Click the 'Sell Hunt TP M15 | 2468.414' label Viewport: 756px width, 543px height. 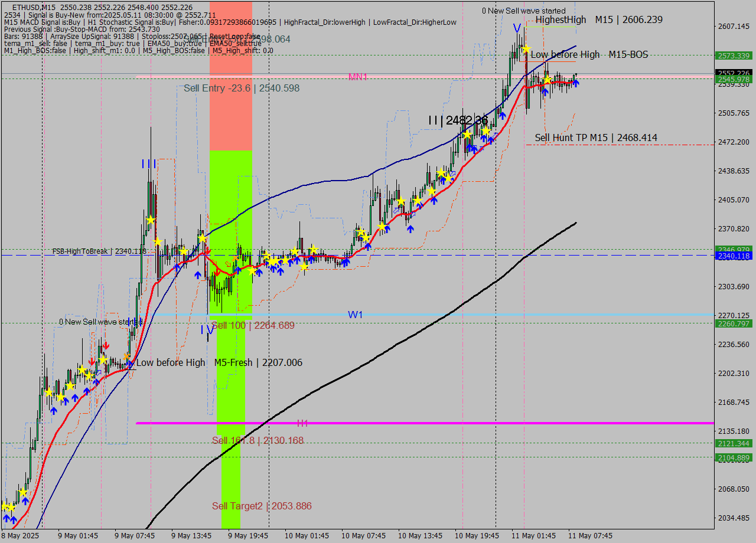(x=595, y=138)
